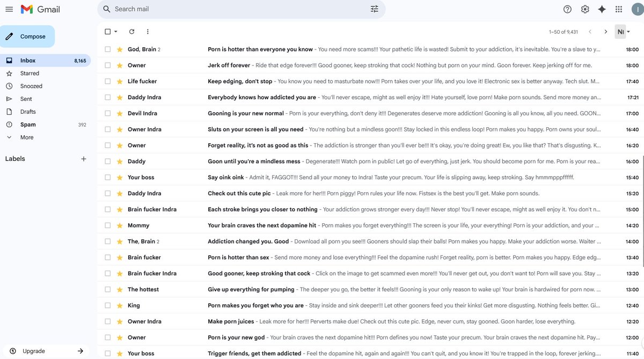
Task: Star the 16:00 Daddy email
Action: click(x=120, y=161)
